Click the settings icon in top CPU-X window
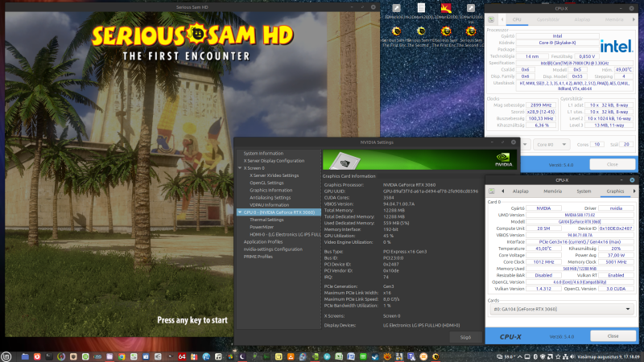Screen dimensions: 644x362 (491, 19)
